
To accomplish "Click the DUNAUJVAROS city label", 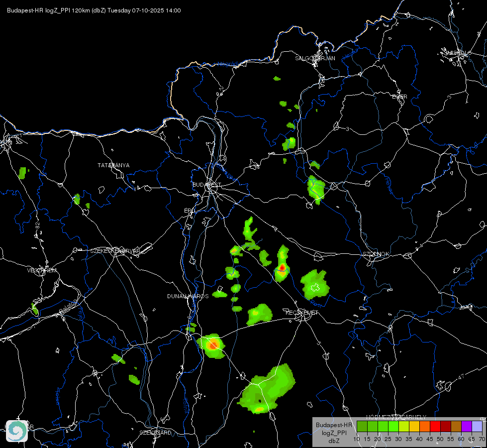I will click(x=188, y=296).
